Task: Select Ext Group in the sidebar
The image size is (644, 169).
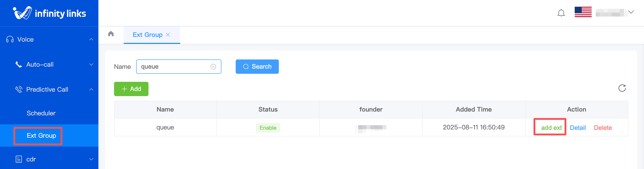Action: click(x=41, y=135)
